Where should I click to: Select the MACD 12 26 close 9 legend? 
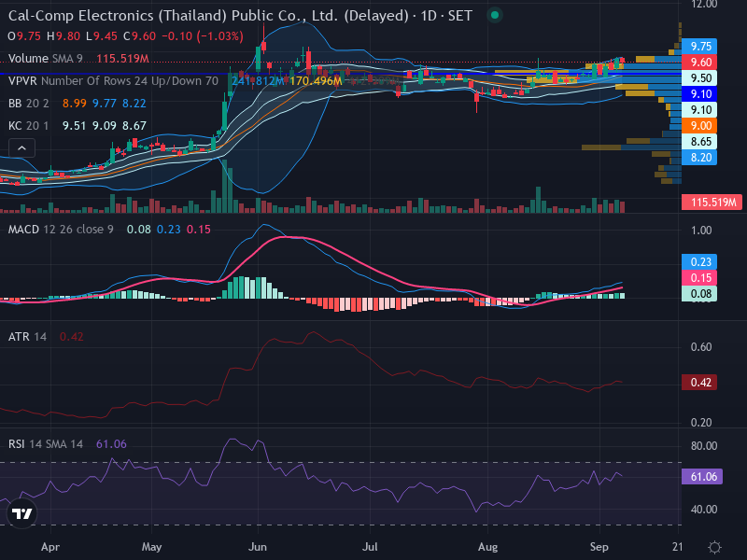click(x=61, y=230)
